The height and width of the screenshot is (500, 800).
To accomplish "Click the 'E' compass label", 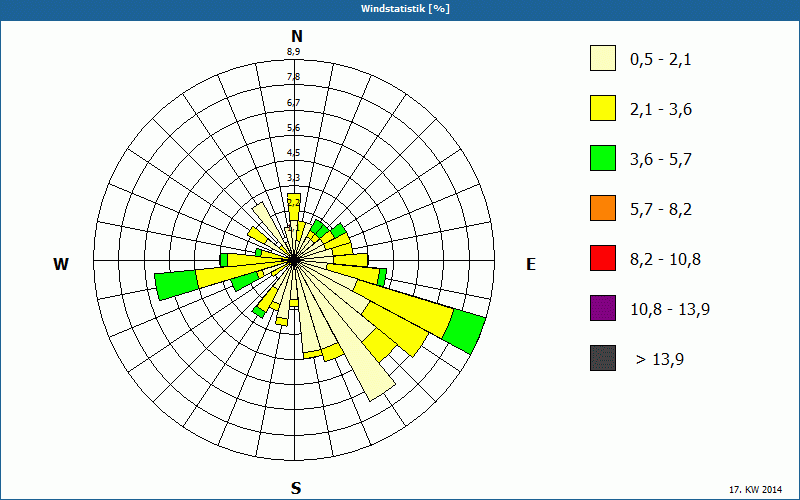I will 531,264.
